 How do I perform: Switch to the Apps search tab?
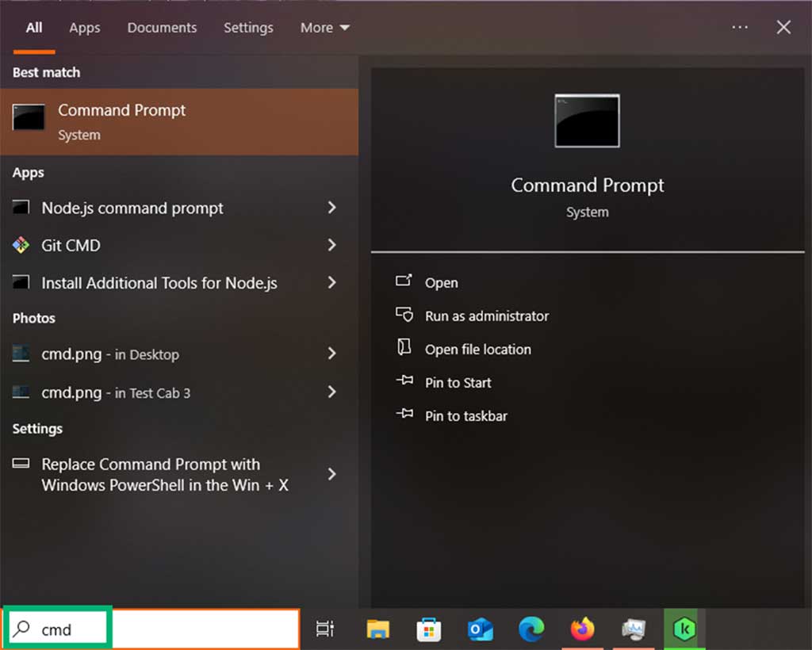[x=84, y=27]
